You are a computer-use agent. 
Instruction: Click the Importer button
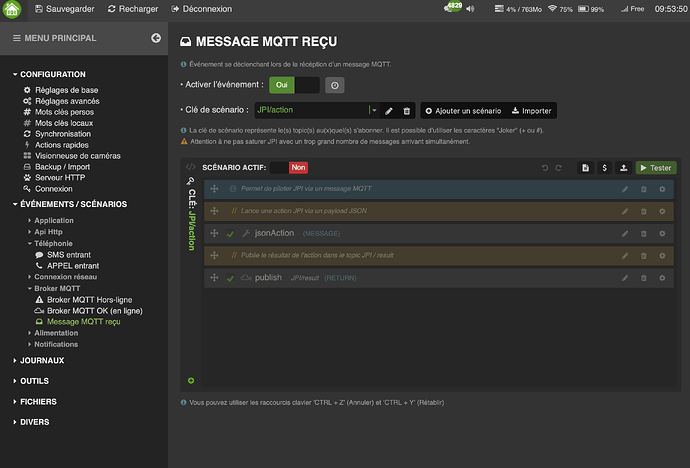(x=529, y=110)
